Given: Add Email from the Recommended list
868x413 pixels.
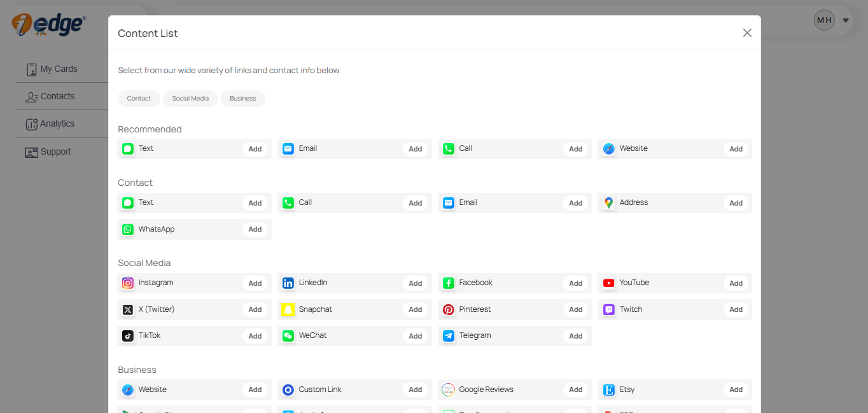Looking at the screenshot, I should 415,149.
